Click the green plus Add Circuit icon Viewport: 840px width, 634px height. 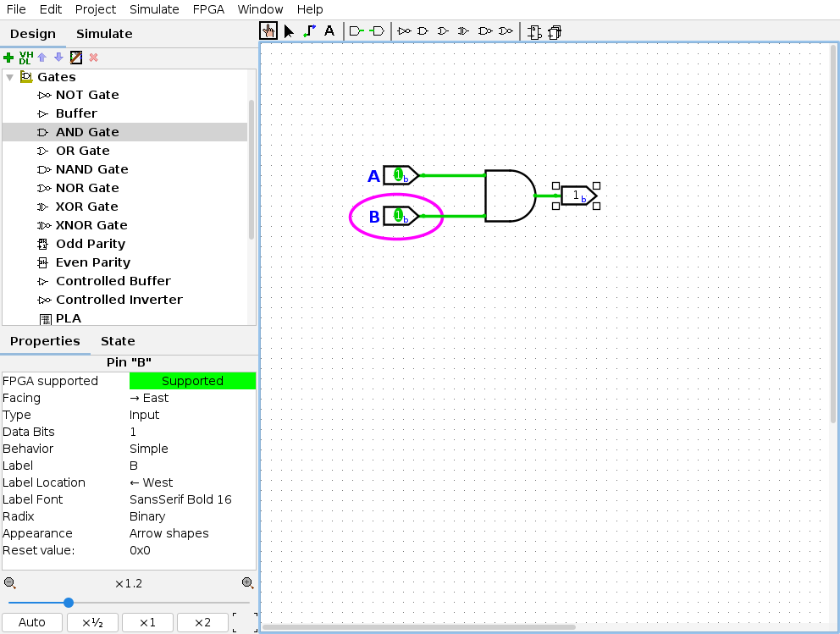coord(8,58)
